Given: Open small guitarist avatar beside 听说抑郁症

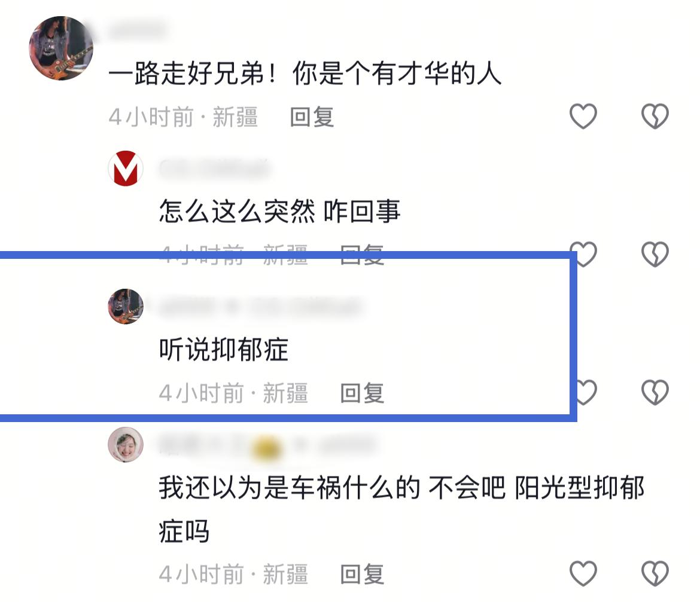Looking at the screenshot, I should pos(126,306).
